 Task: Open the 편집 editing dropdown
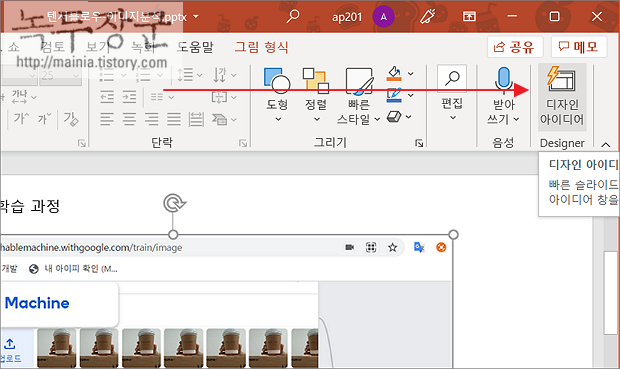452,94
